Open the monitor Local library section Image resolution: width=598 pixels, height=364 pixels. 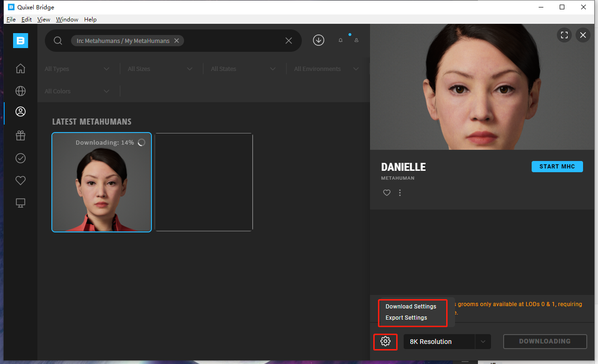tap(21, 203)
